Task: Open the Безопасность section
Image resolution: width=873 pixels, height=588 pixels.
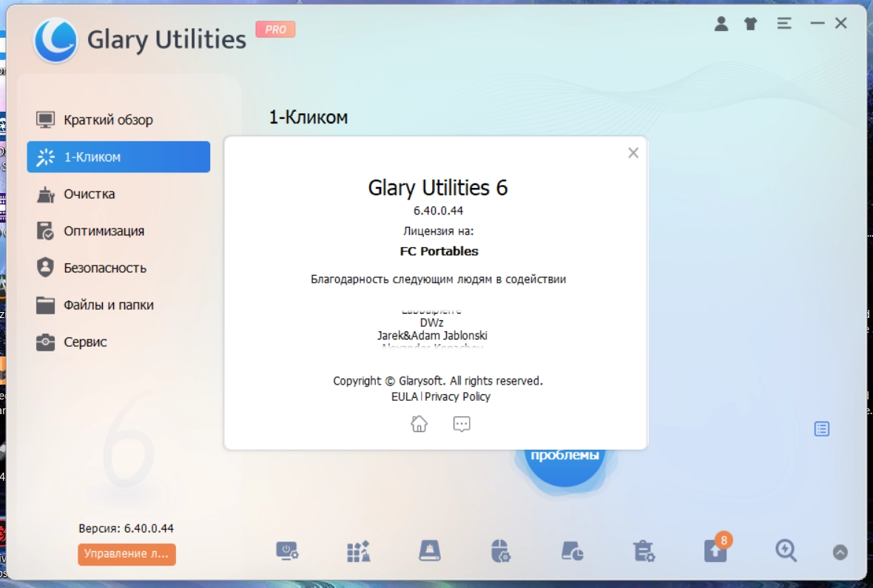Action: click(118, 268)
